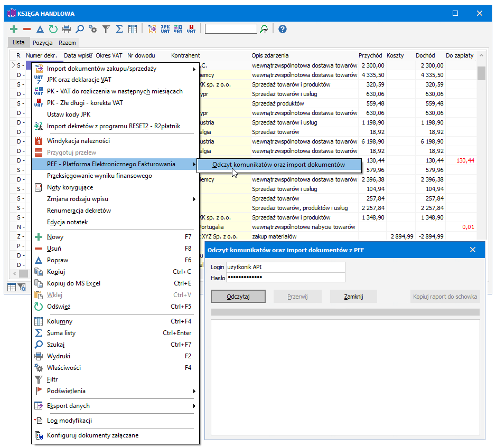Click the red exclamation VAT toolbar icon
The height and width of the screenshot is (448, 496).
(x=191, y=30)
